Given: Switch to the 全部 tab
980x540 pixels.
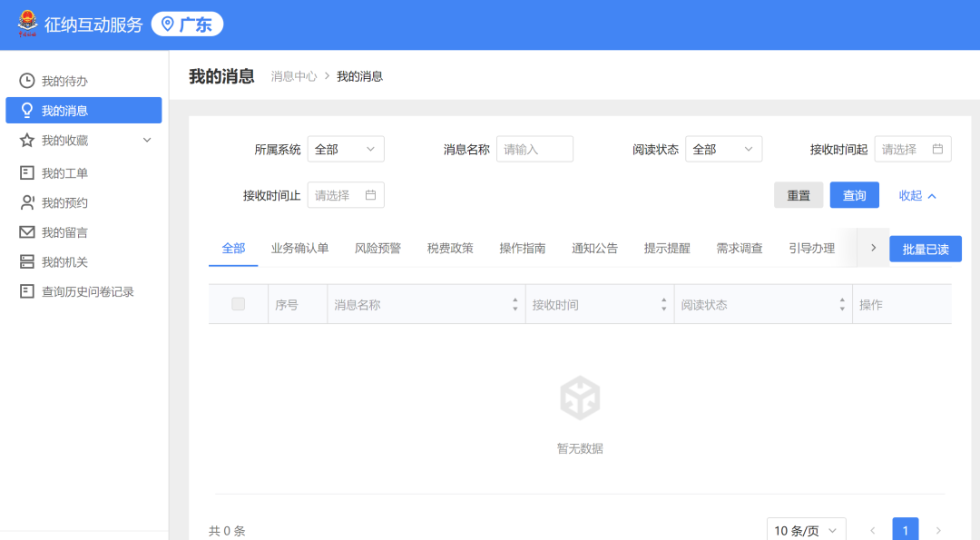Looking at the screenshot, I should coord(233,248).
